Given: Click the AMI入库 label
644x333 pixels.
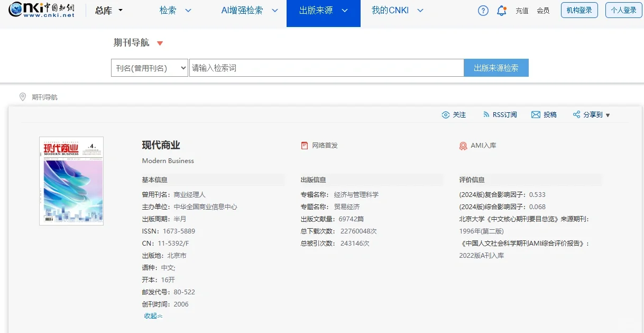Looking at the screenshot, I should [x=483, y=146].
